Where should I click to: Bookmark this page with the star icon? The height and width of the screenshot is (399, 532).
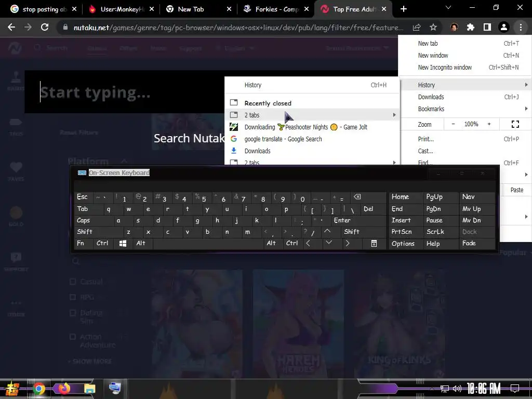[433, 27]
